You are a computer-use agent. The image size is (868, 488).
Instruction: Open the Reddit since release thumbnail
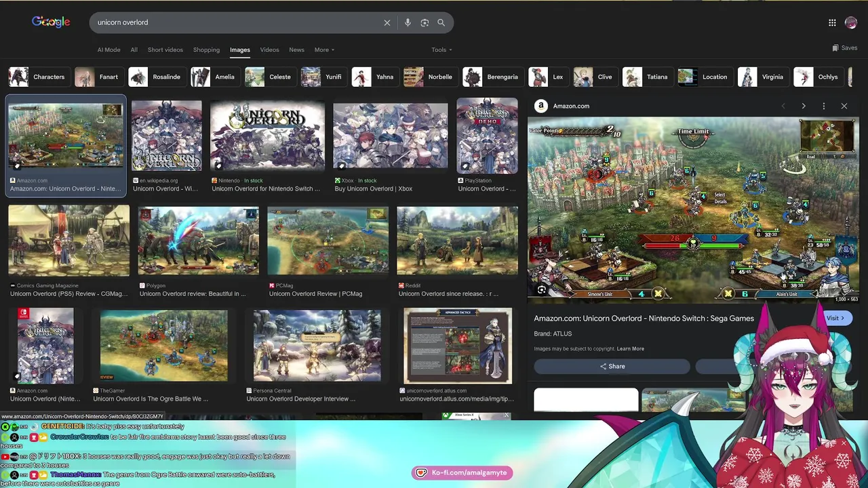(457, 241)
